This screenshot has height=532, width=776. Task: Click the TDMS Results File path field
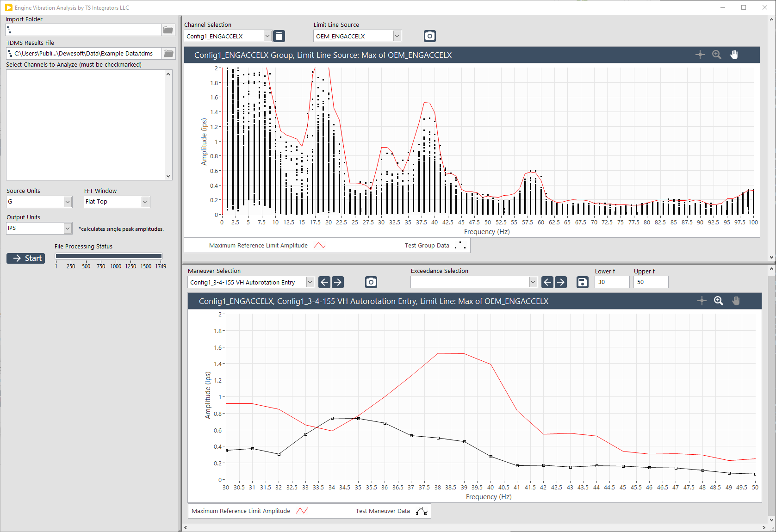pyautogui.click(x=83, y=54)
